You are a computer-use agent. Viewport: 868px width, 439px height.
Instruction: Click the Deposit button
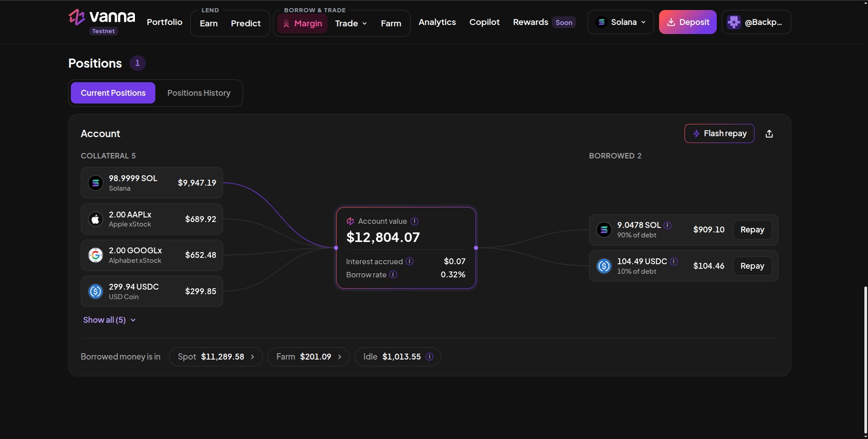[x=688, y=22]
